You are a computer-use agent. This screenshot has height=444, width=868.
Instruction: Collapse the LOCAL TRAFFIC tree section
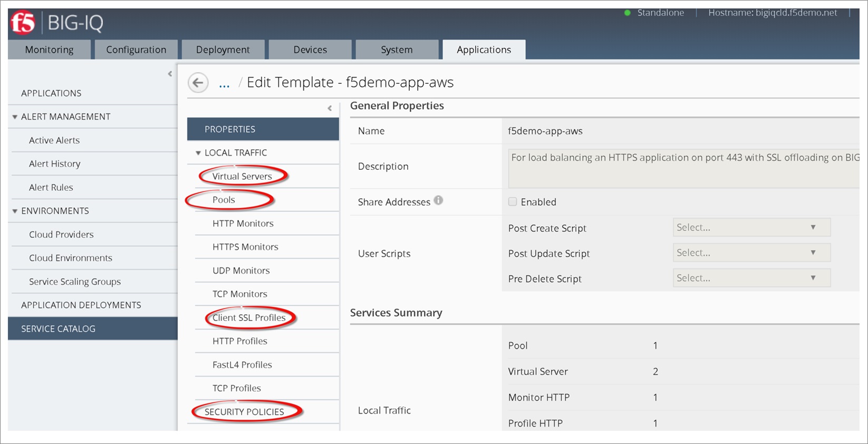(x=198, y=153)
